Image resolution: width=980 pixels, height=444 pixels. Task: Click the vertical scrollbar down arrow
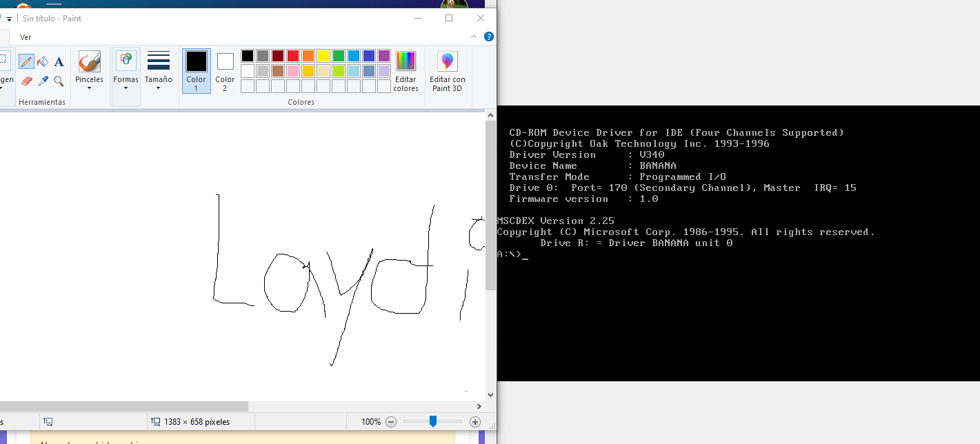(490, 395)
